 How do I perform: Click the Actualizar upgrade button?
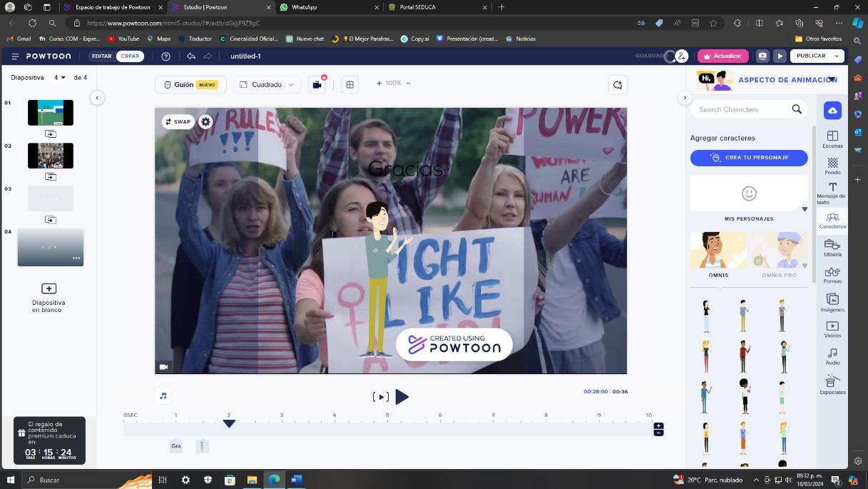pyautogui.click(x=723, y=56)
